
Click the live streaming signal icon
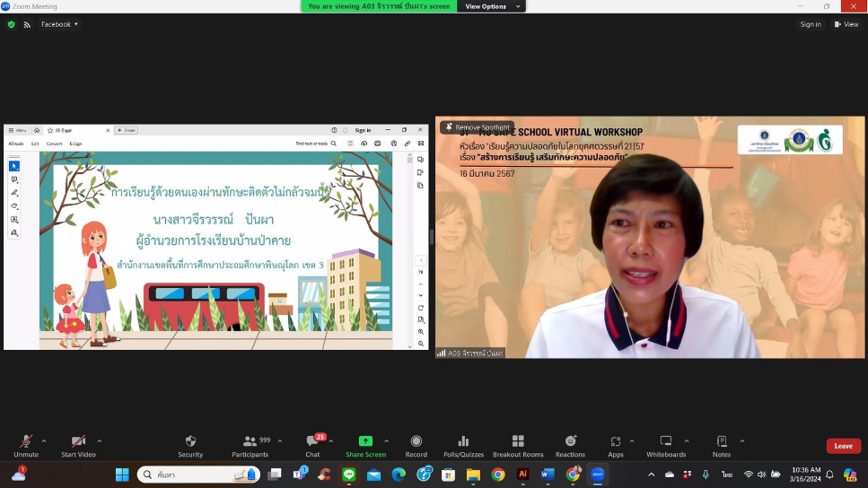27,24
